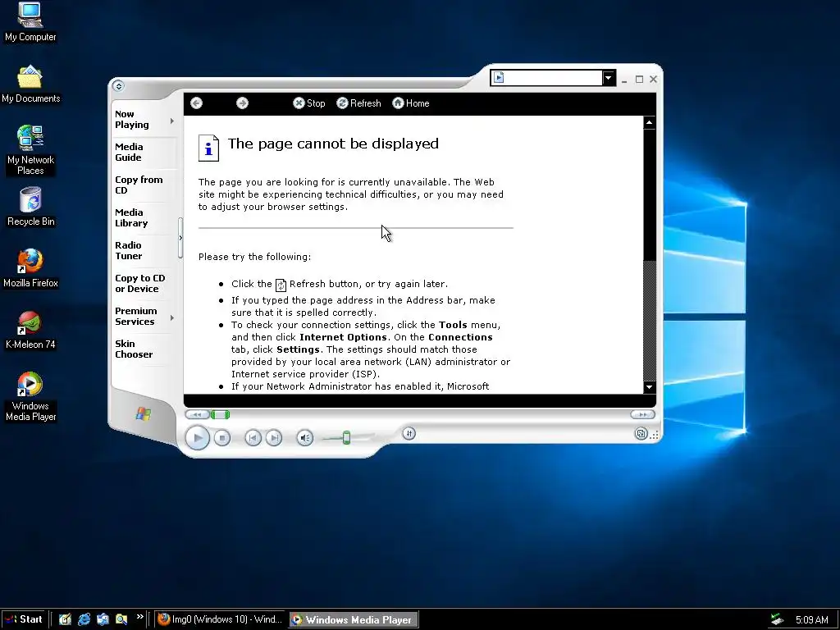840x630 pixels.
Task: Click the 5:09 AM clock
Action: click(x=811, y=620)
